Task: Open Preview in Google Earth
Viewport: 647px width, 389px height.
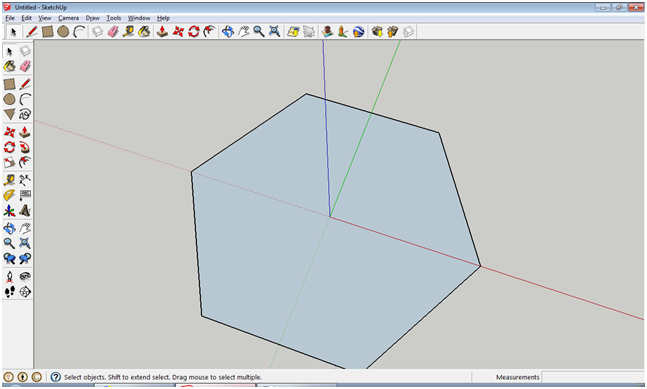Action: click(x=359, y=31)
